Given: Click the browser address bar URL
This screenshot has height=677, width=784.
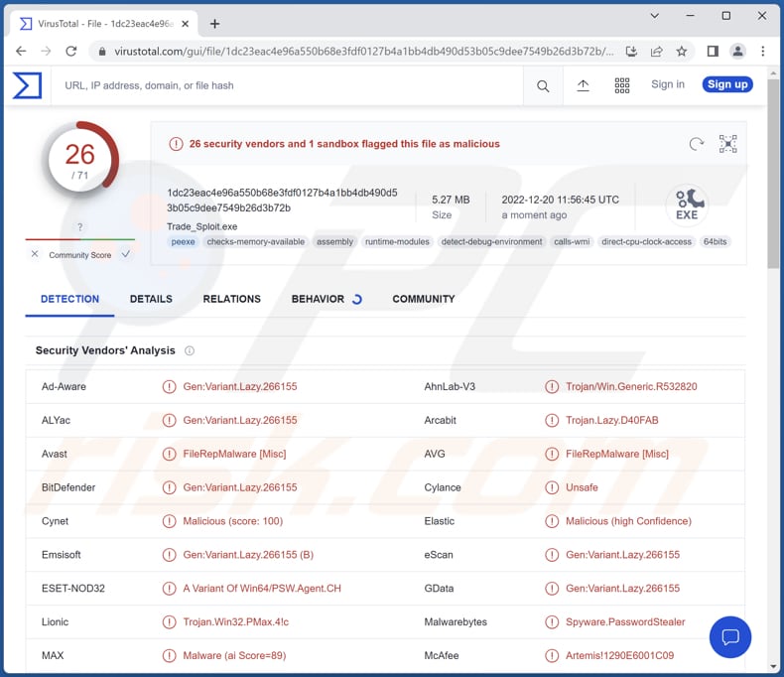Looking at the screenshot, I should (x=363, y=52).
